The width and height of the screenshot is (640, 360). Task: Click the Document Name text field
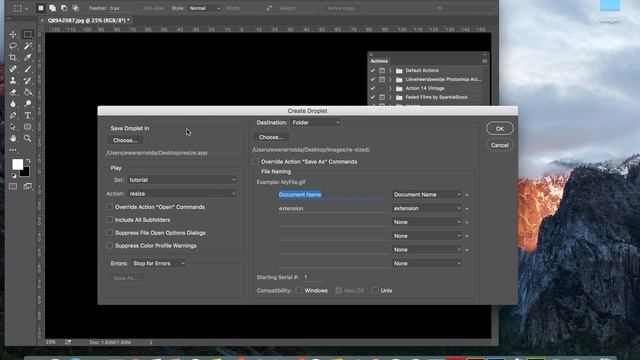point(333,195)
